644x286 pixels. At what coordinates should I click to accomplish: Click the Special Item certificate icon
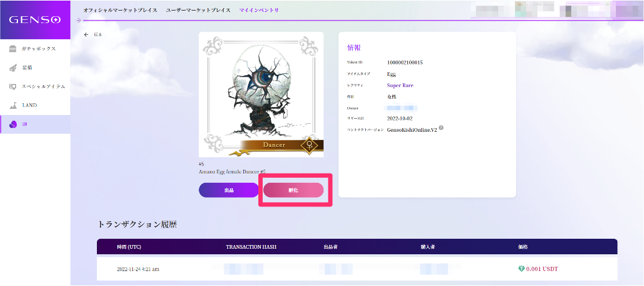point(13,86)
